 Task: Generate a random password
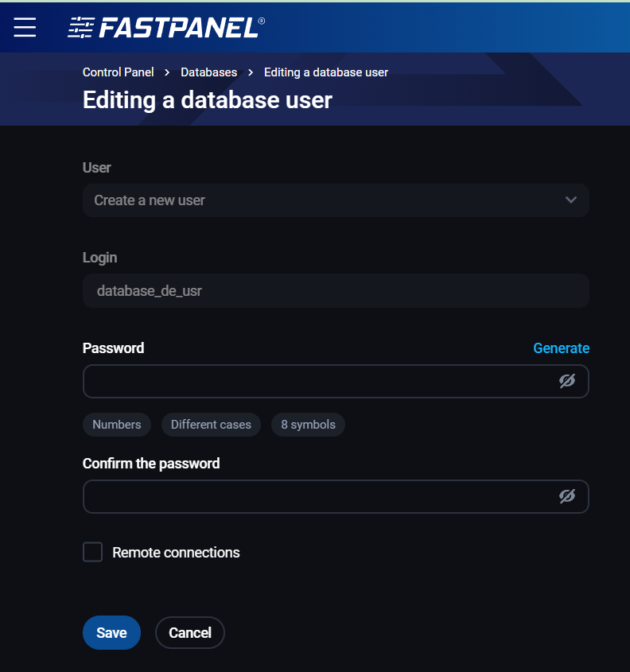pyautogui.click(x=561, y=348)
